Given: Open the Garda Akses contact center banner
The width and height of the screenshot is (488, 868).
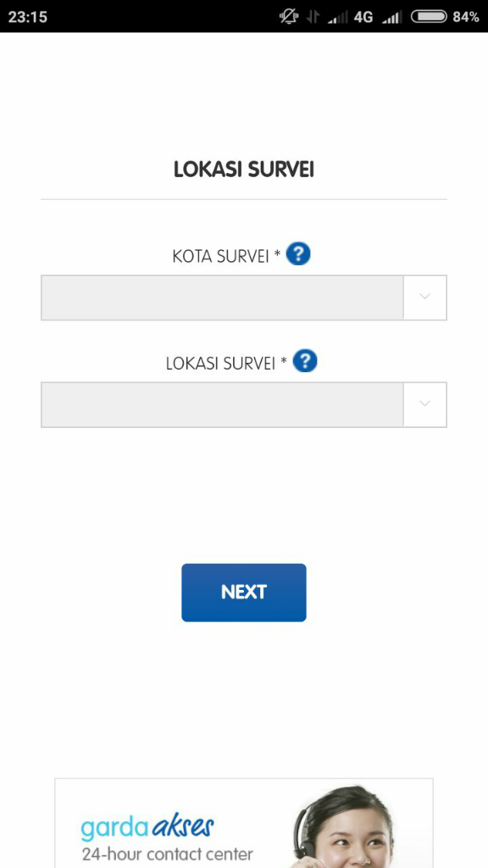Looking at the screenshot, I should coord(244,823).
